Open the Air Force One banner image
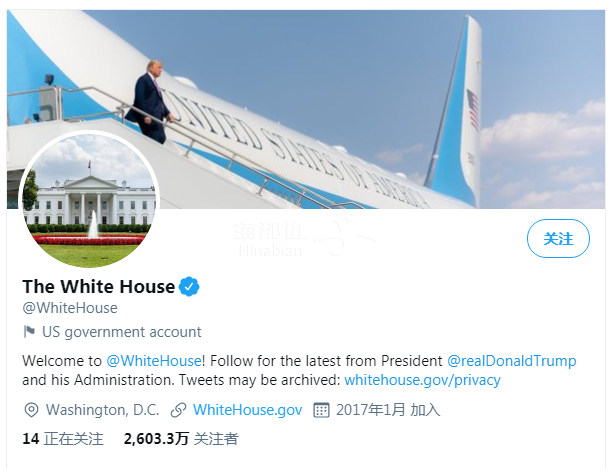 [x=306, y=109]
